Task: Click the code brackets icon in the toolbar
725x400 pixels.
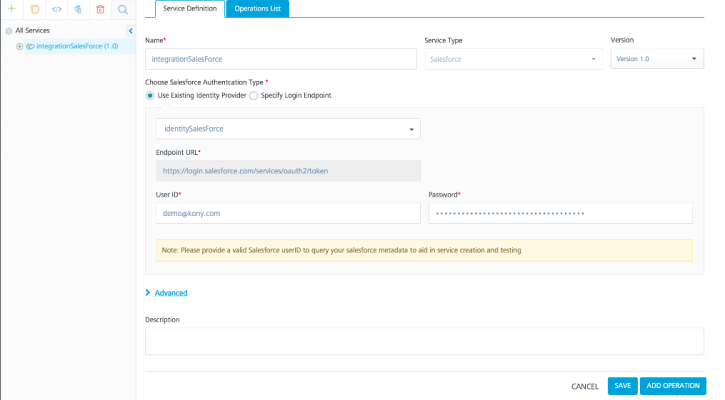Action: [x=56, y=9]
